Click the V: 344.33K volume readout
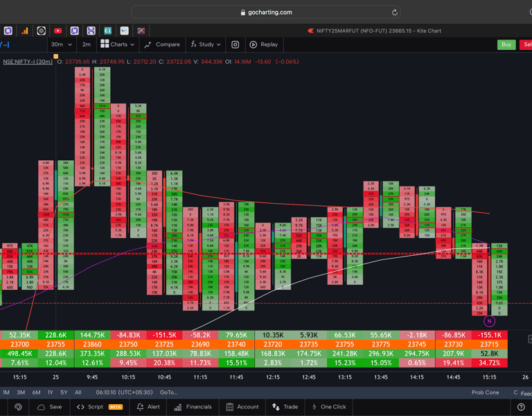 pos(208,62)
